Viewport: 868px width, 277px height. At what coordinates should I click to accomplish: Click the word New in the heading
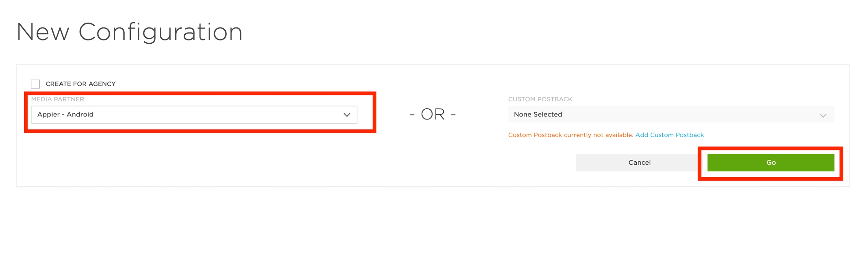[x=43, y=32]
